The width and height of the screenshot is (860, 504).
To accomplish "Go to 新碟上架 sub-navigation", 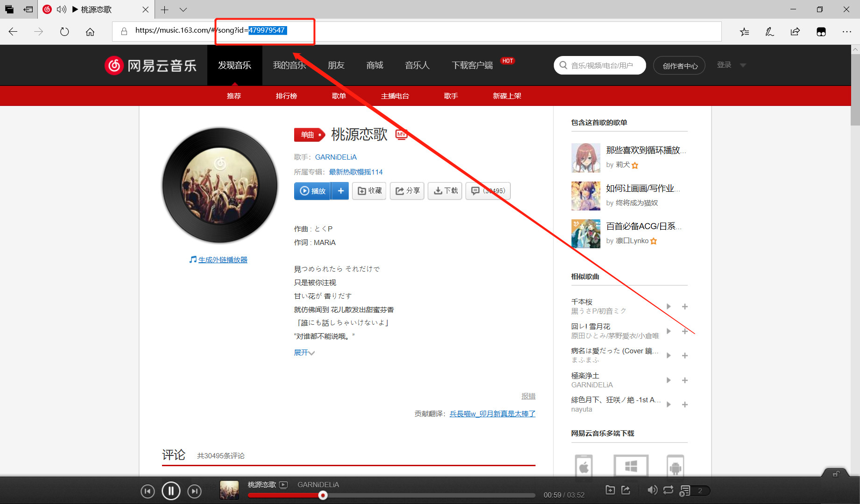I will pos(507,96).
